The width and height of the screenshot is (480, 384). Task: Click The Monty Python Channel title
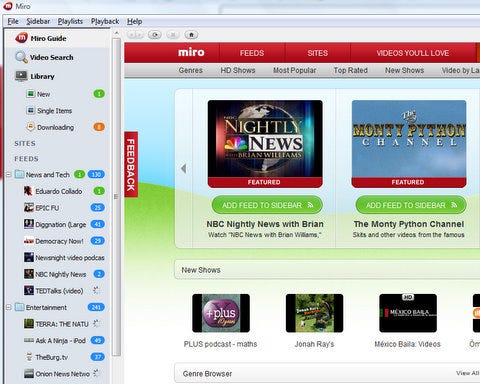click(409, 224)
